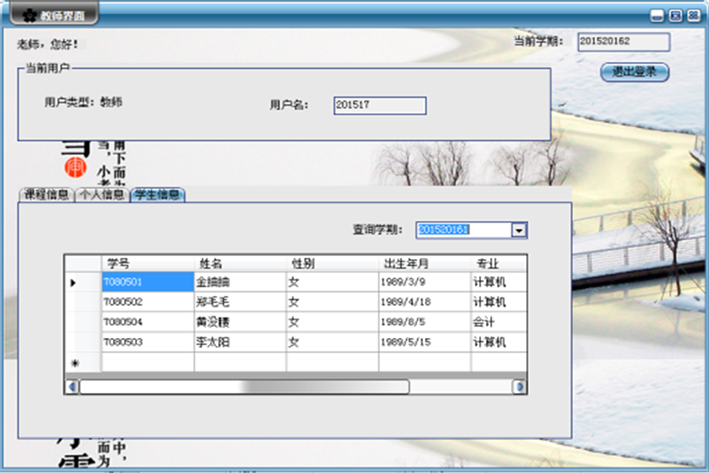Select the name cell 李太阳
The image size is (709, 473).
(x=239, y=342)
